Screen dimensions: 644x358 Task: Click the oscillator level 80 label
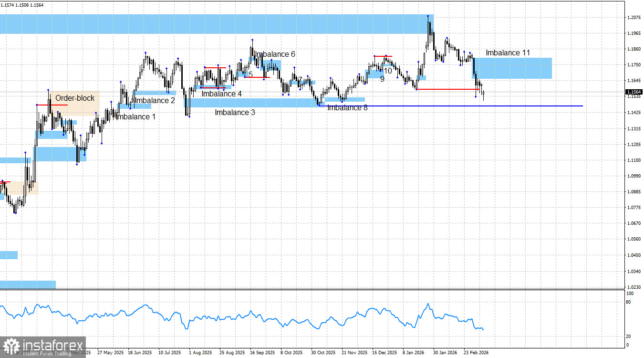(x=628, y=303)
